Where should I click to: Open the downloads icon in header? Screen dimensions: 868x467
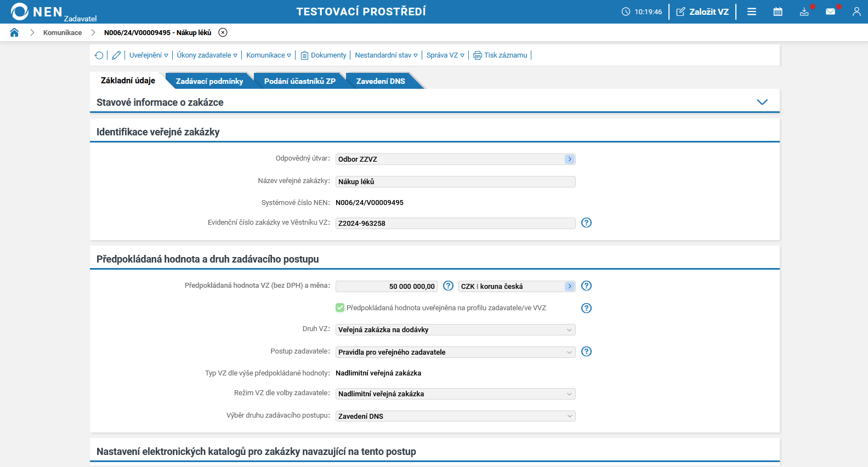point(804,12)
